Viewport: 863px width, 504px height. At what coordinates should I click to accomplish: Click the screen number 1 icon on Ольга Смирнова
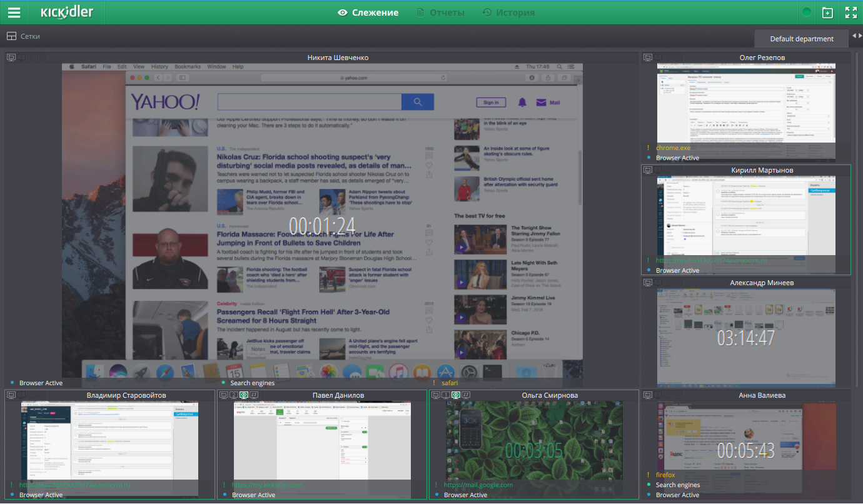[446, 395]
